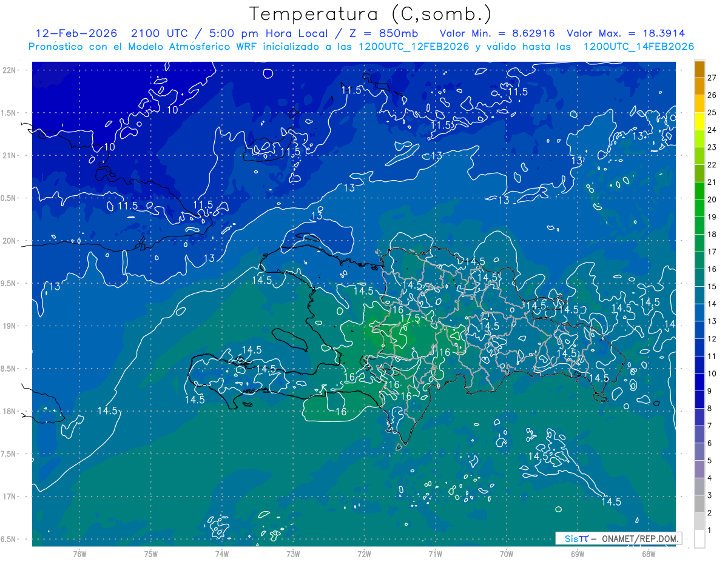Image resolution: width=728 pixels, height=562 pixels.
Task: Click the "72W" longitude label
Action: click(x=364, y=554)
